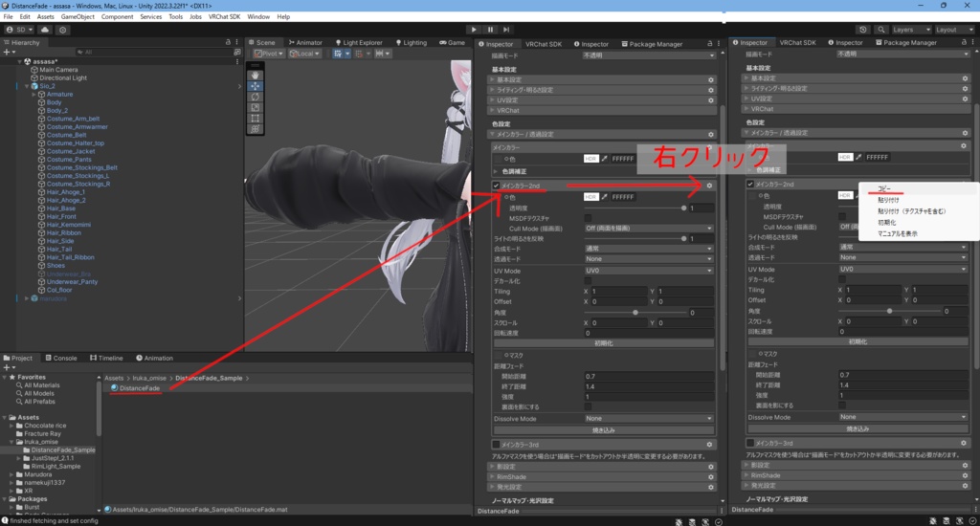Click gear icon on ライティング row, right inspector
Screen dimensions: 980x526
click(x=965, y=89)
